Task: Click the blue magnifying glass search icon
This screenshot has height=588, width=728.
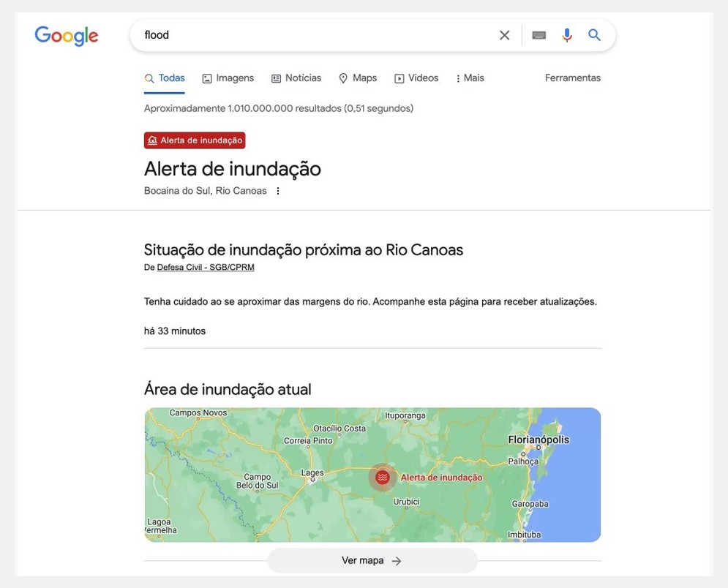Action: 594,35
